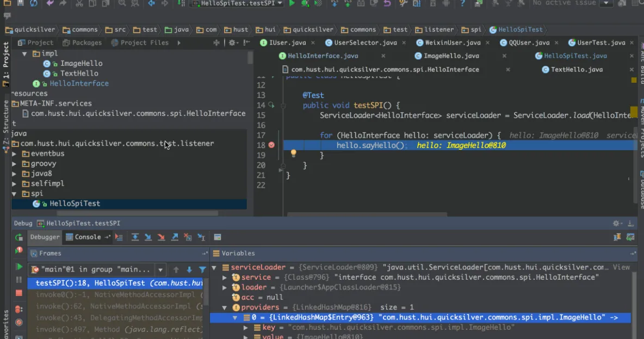Close the HelloInterface.java tab

point(383,56)
